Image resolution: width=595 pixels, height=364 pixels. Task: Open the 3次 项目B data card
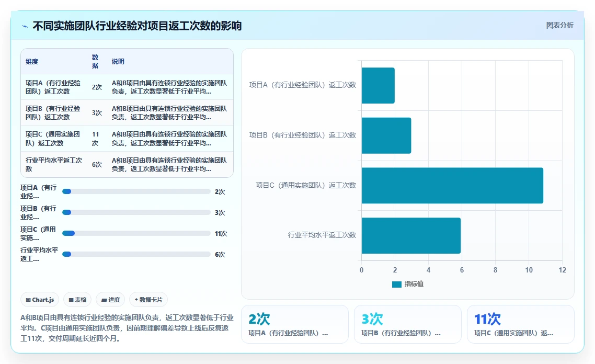tap(407, 324)
